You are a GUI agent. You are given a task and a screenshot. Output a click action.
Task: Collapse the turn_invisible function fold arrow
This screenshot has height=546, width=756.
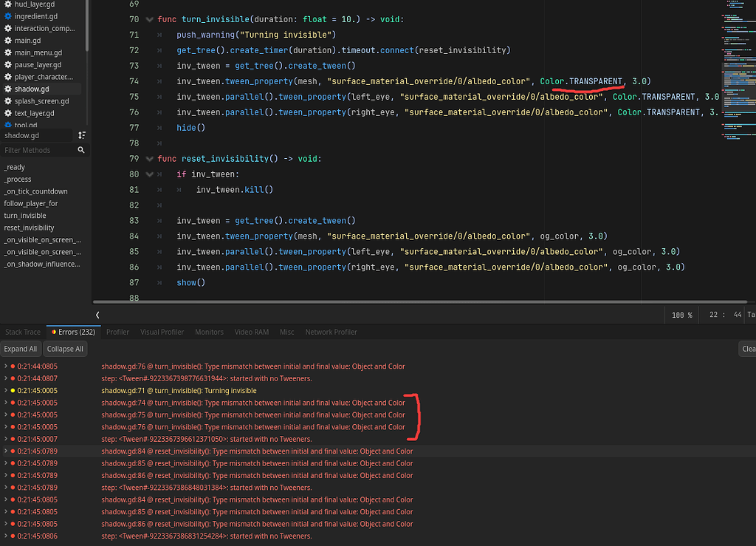coord(150,19)
